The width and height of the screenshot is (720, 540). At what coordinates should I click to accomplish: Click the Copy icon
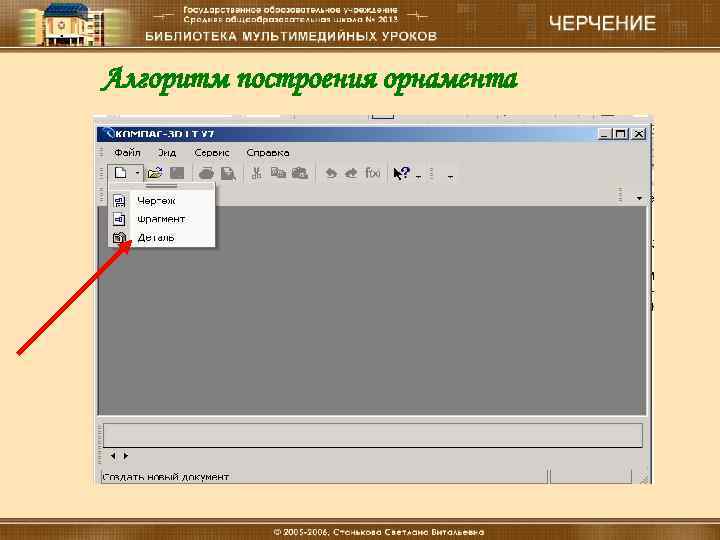click(x=278, y=173)
